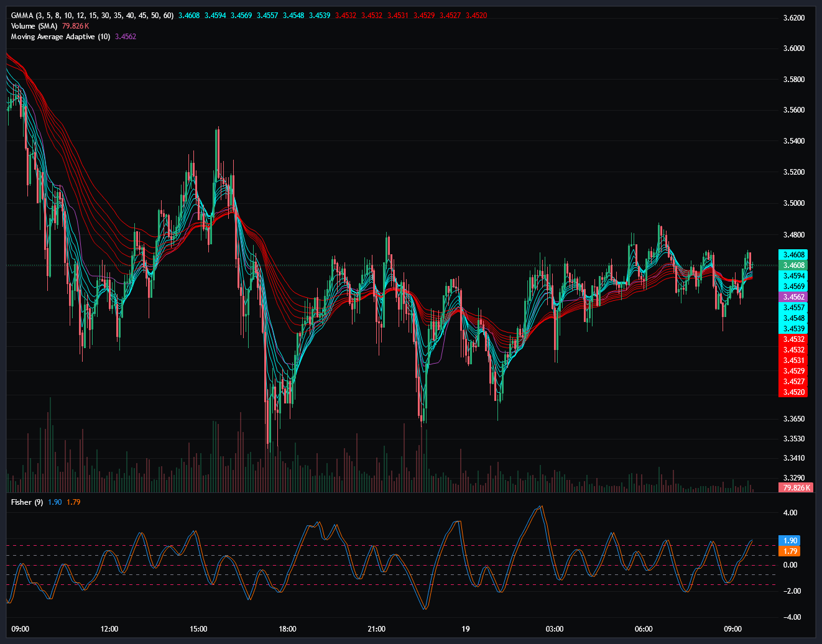Click the 03:00 label on the time axis
The height and width of the screenshot is (644, 822).
tap(555, 629)
